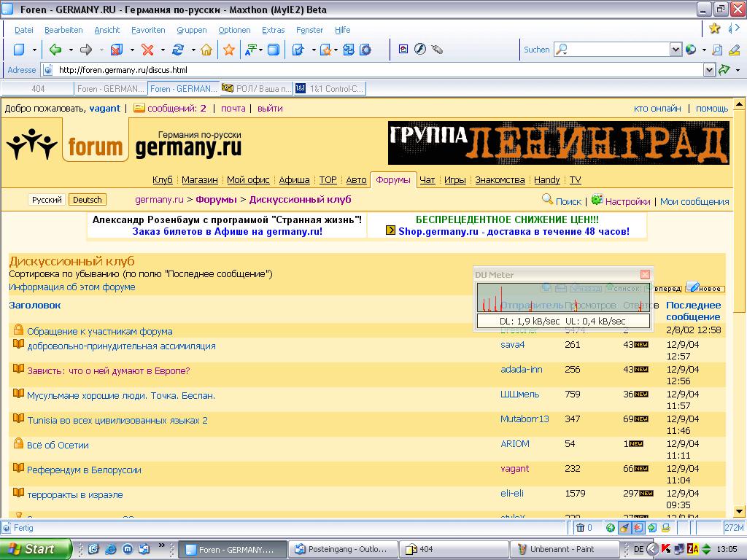This screenshot has width=747, height=560.
Task: Open the Мои сообщения link
Action: click(694, 201)
